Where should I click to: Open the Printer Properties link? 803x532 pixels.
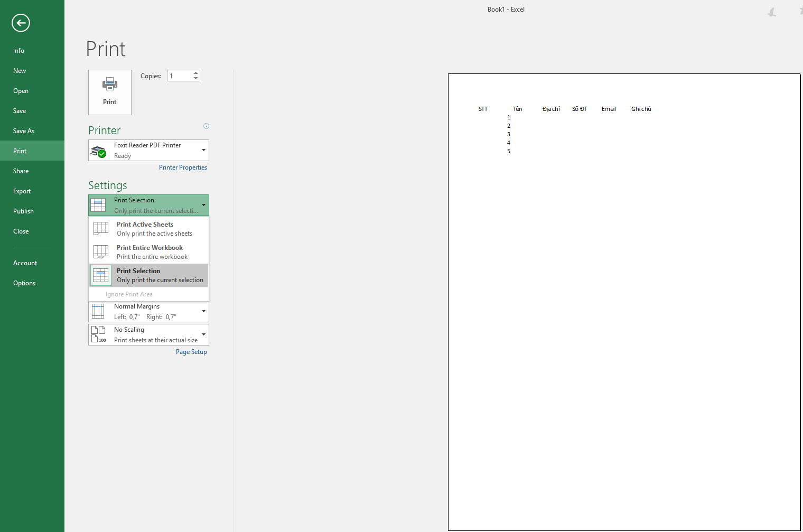pyautogui.click(x=183, y=167)
